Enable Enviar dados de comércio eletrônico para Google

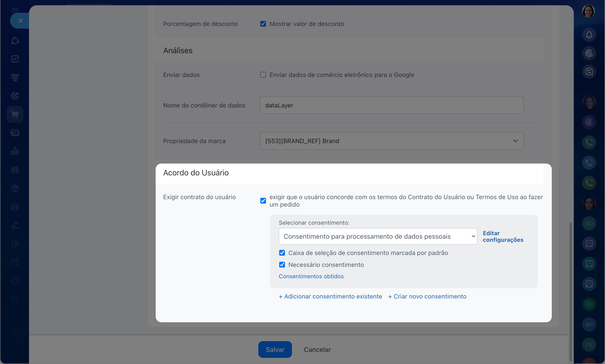(263, 75)
